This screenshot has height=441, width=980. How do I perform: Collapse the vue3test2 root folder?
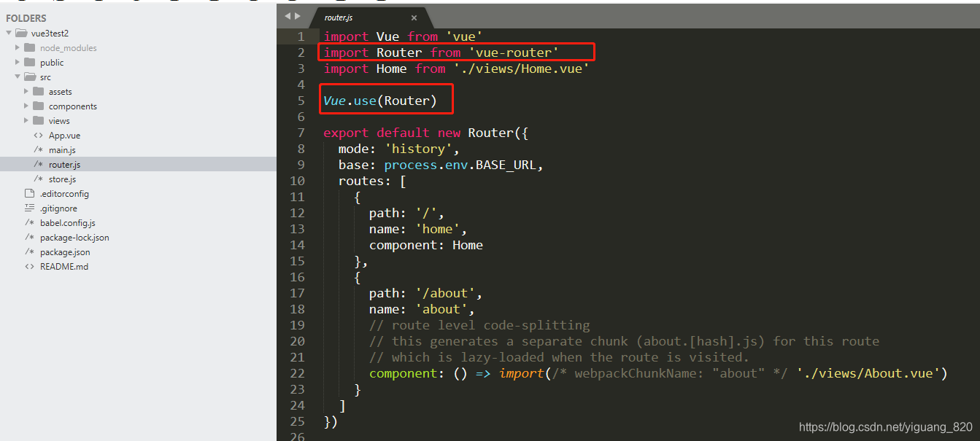tap(7, 33)
